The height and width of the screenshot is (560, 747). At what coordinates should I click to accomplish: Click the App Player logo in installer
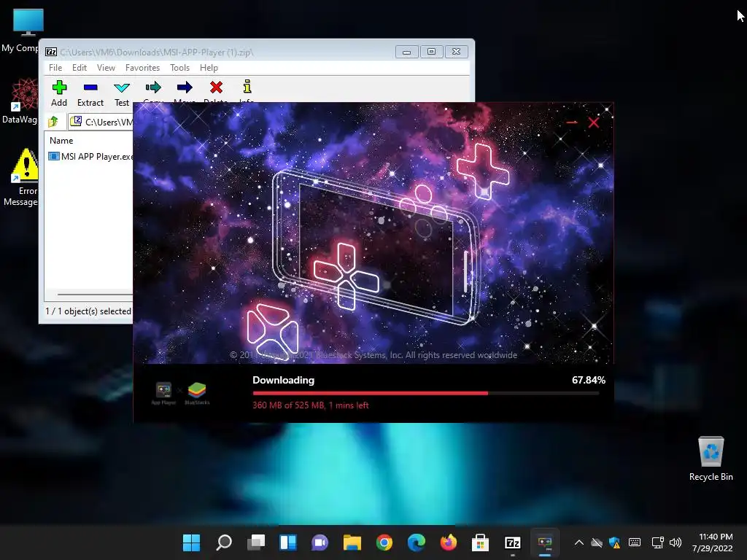163,393
